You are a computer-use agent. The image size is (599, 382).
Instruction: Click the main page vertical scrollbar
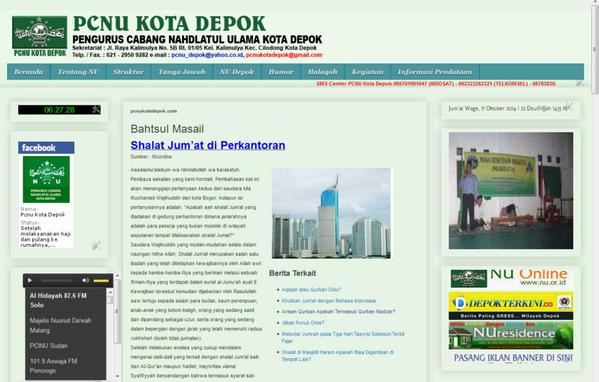pos(595,50)
